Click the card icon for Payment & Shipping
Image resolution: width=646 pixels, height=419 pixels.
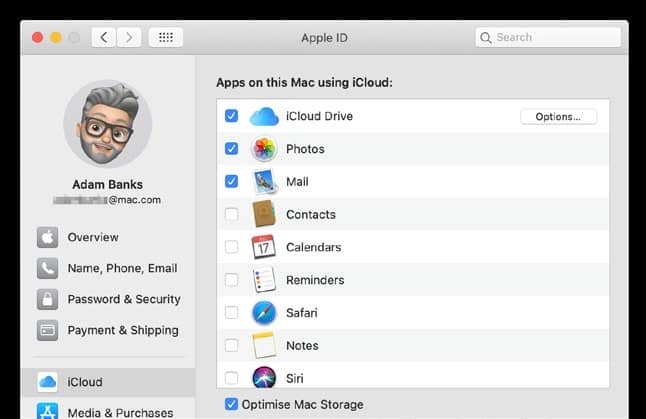47,330
